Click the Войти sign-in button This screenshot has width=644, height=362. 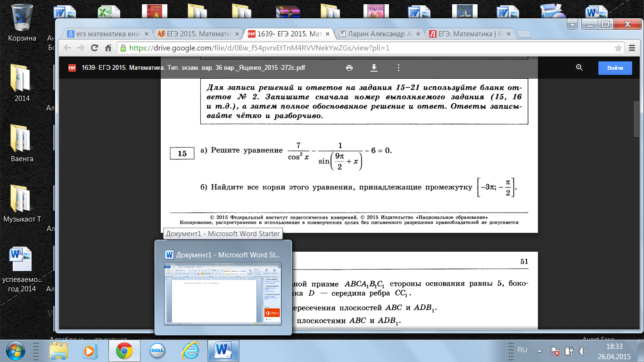[615, 68]
